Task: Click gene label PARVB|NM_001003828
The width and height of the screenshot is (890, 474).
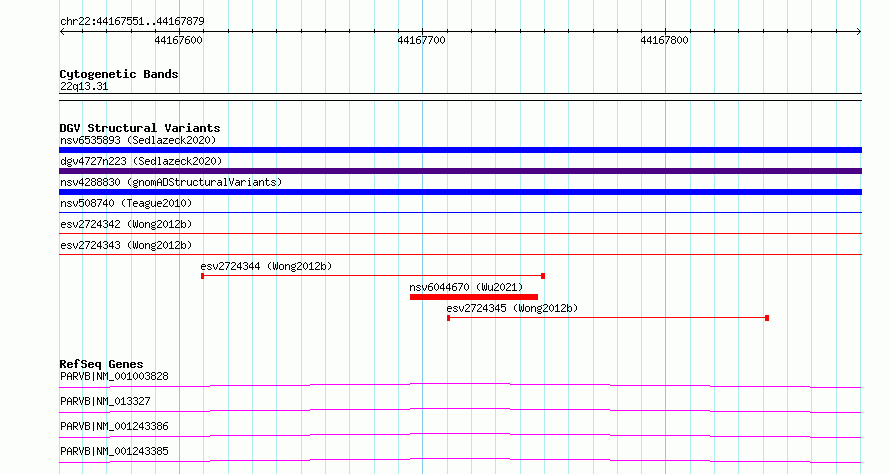Action: [114, 376]
